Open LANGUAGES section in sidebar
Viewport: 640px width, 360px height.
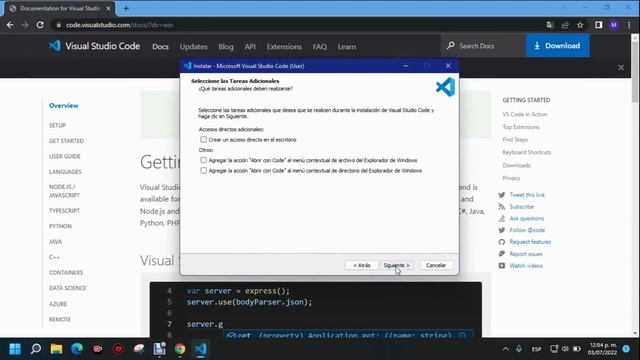pos(65,172)
